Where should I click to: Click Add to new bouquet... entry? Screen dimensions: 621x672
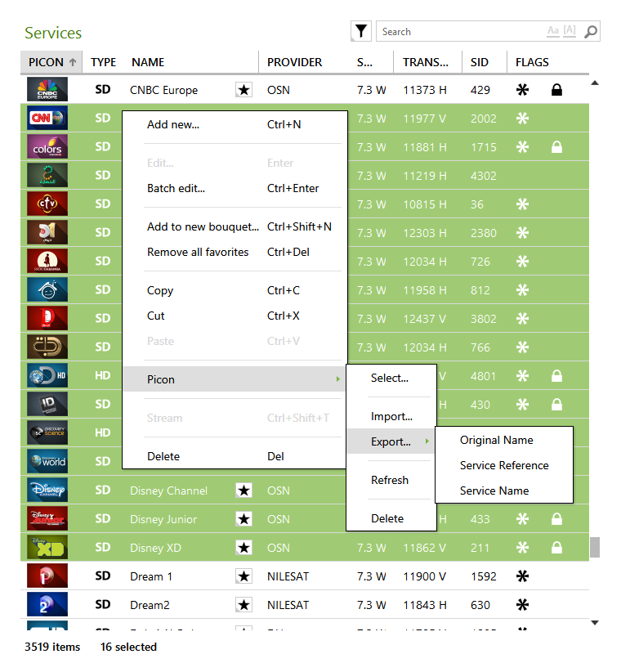click(x=203, y=226)
